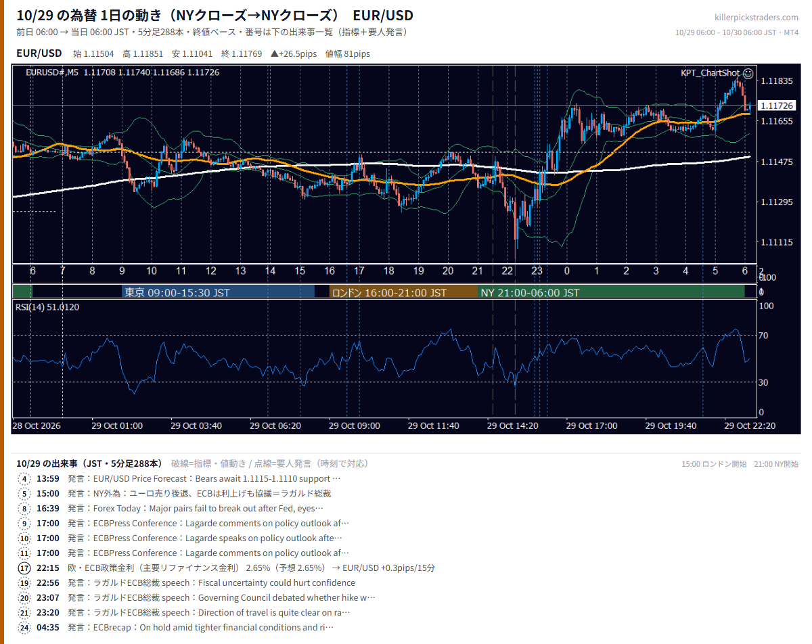Click the 安 1.11041 low value

click(192, 54)
